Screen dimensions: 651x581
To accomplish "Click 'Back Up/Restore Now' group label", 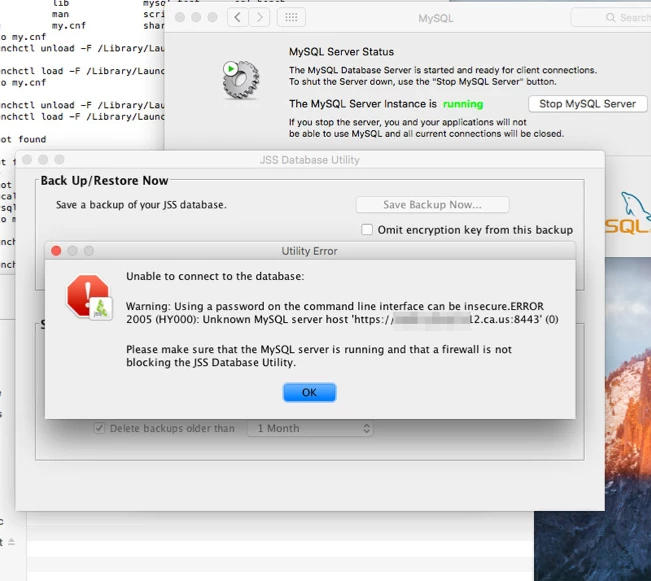I will tap(104, 181).
